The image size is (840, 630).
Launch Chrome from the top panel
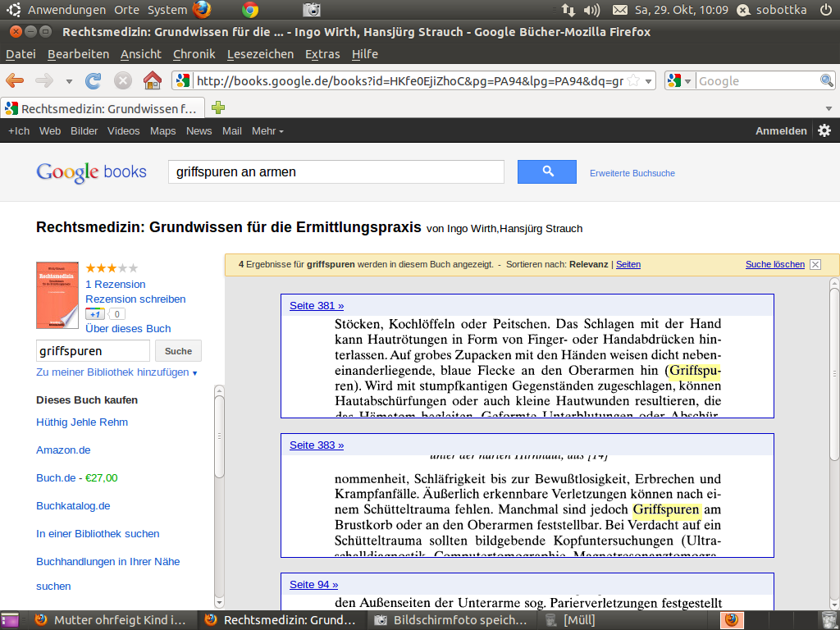pyautogui.click(x=250, y=10)
